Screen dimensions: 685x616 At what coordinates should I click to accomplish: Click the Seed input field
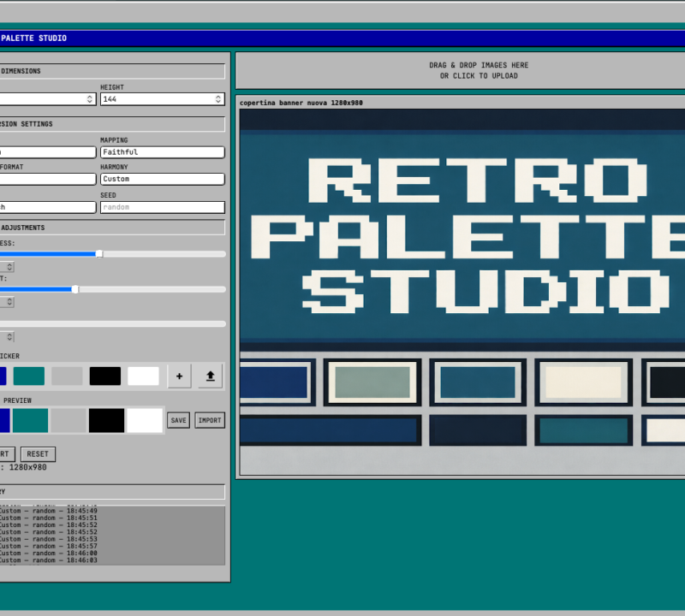[x=163, y=207]
